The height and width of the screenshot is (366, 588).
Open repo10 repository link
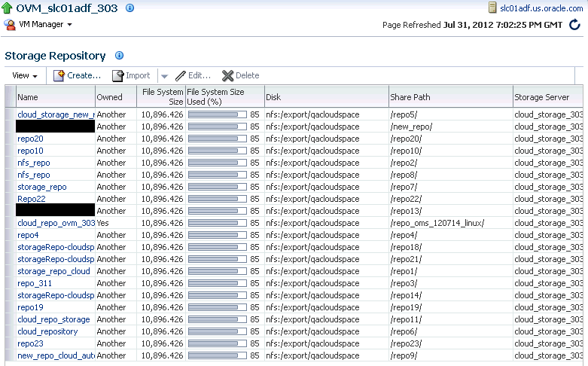pos(30,151)
